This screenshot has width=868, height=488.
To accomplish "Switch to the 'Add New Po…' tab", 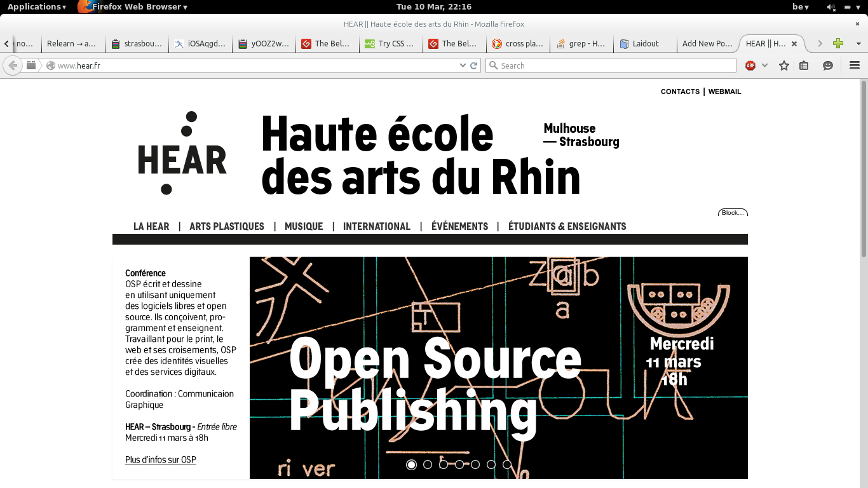I will [x=707, y=44].
